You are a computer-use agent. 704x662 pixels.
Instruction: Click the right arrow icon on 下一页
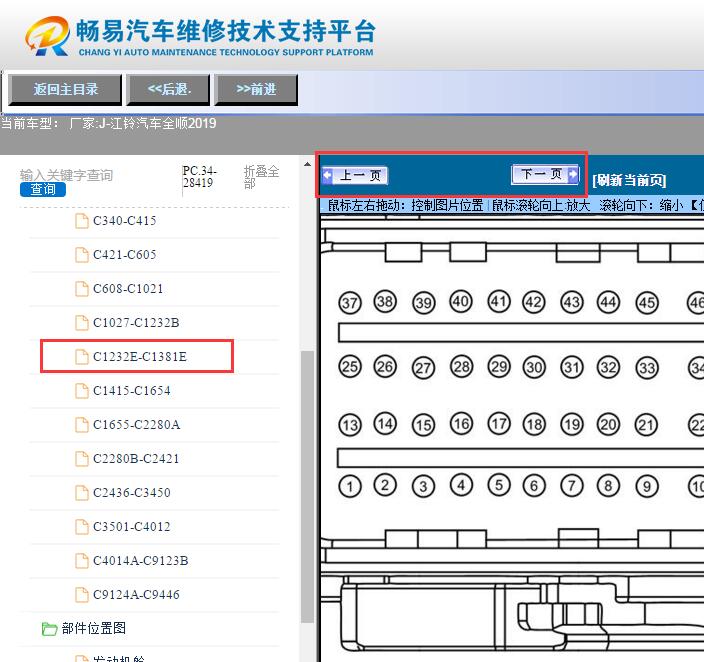(573, 174)
